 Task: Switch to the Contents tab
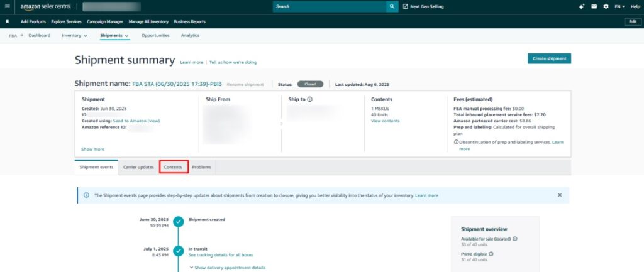click(x=173, y=167)
